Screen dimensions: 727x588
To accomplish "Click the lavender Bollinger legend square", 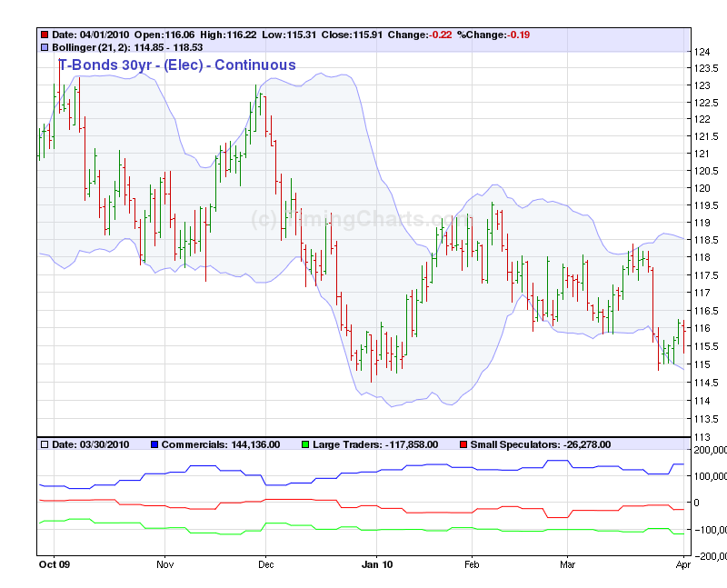I will pyautogui.click(x=44, y=45).
